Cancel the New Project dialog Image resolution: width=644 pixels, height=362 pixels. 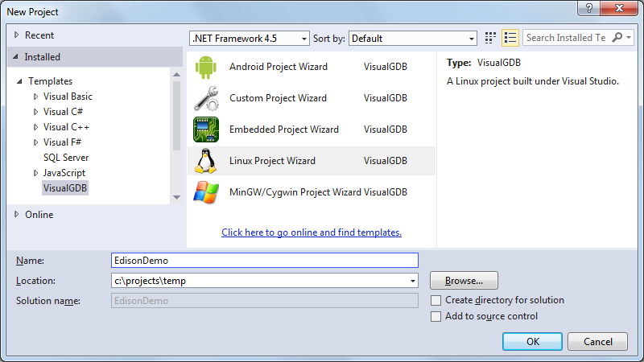click(597, 341)
